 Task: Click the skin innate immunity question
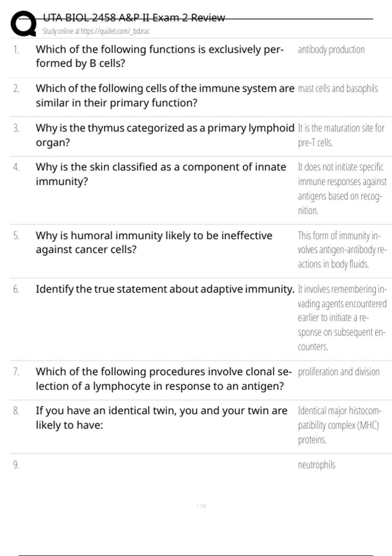point(161,174)
